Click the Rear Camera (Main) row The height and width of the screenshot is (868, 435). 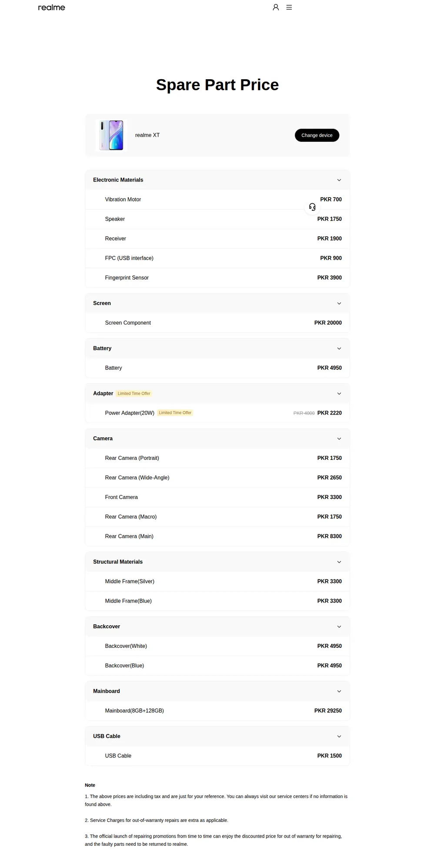(x=217, y=536)
